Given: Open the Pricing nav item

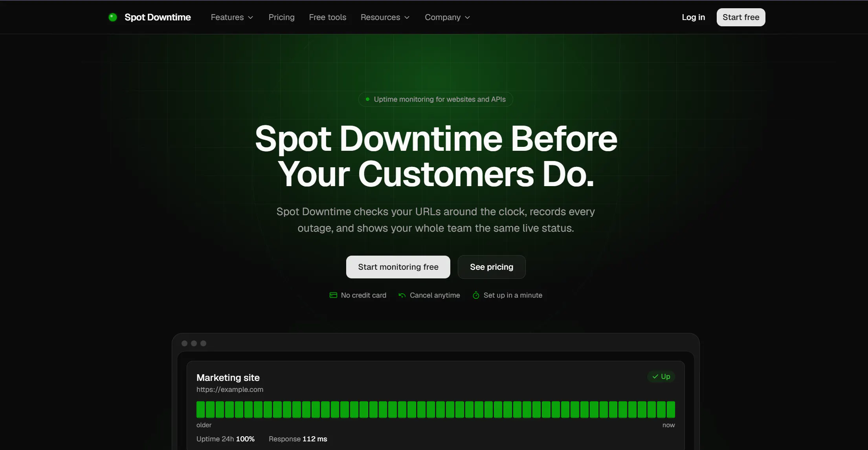Looking at the screenshot, I should 281,17.
